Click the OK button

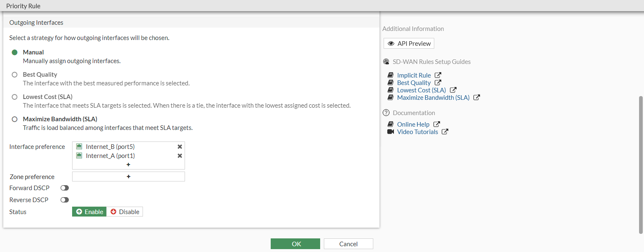click(295, 244)
